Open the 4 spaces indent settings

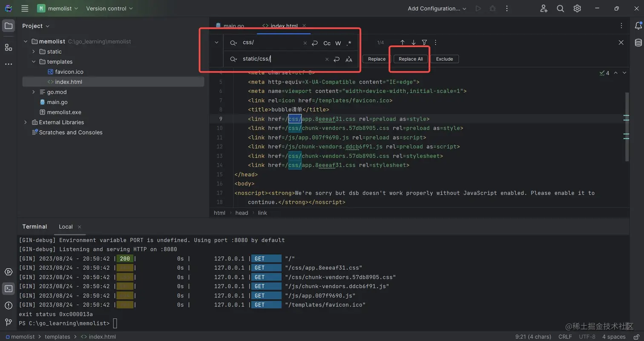click(x=614, y=337)
